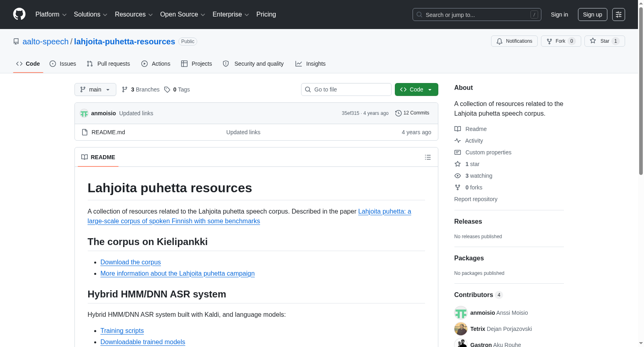The image size is (644, 347).
Task: Open Readme link in About sidebar
Action: point(471,129)
